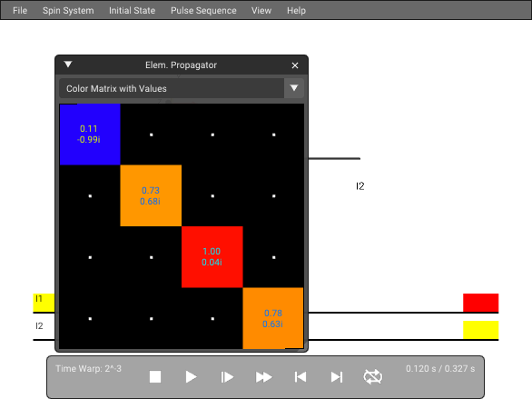Viewport: 532px width, 399px height.
Task: Skip to the sequence end
Action: click(x=336, y=377)
